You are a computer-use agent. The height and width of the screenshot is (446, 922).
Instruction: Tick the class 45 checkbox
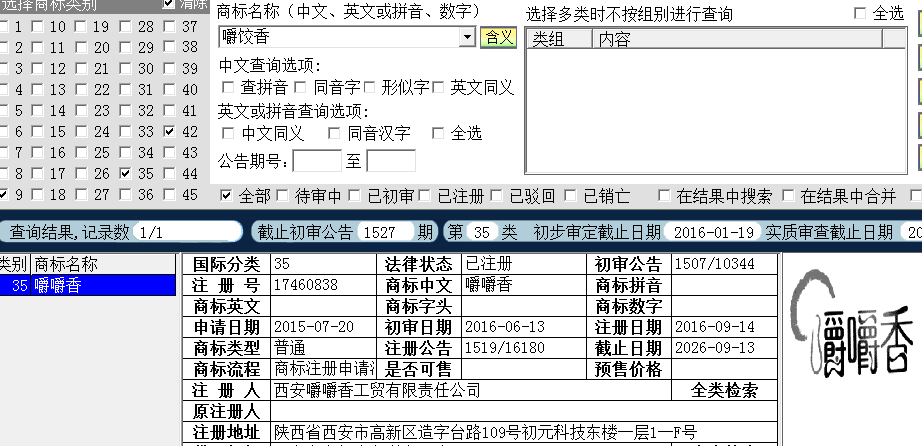coord(169,194)
